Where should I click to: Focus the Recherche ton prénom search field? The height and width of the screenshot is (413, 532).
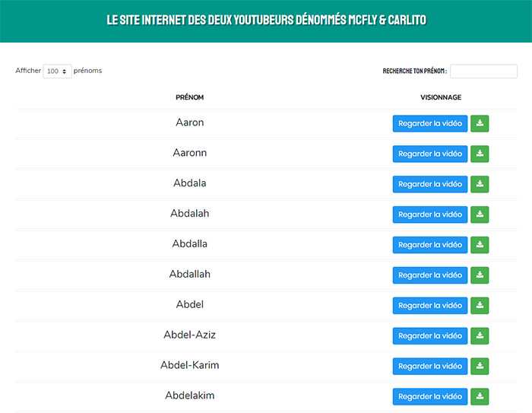(483, 71)
